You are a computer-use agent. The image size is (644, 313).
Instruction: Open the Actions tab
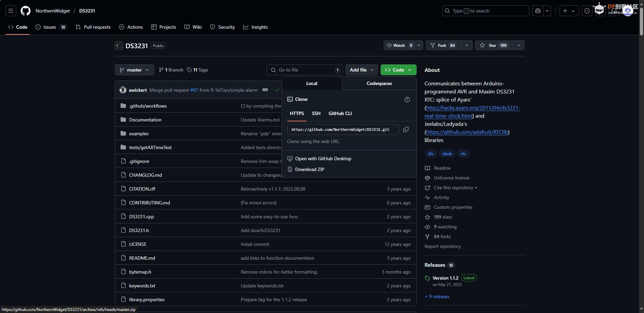(x=131, y=27)
